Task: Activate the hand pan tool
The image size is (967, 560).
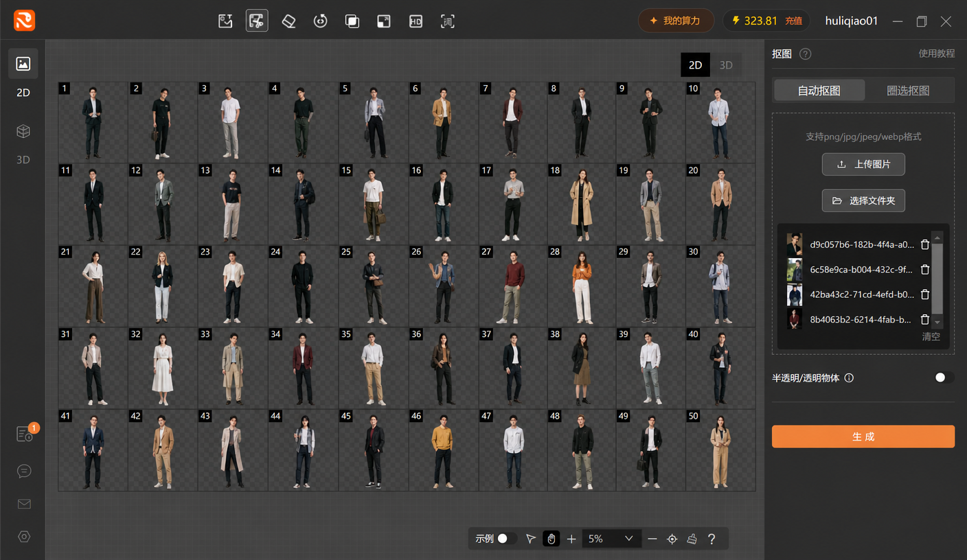Action: click(x=551, y=539)
